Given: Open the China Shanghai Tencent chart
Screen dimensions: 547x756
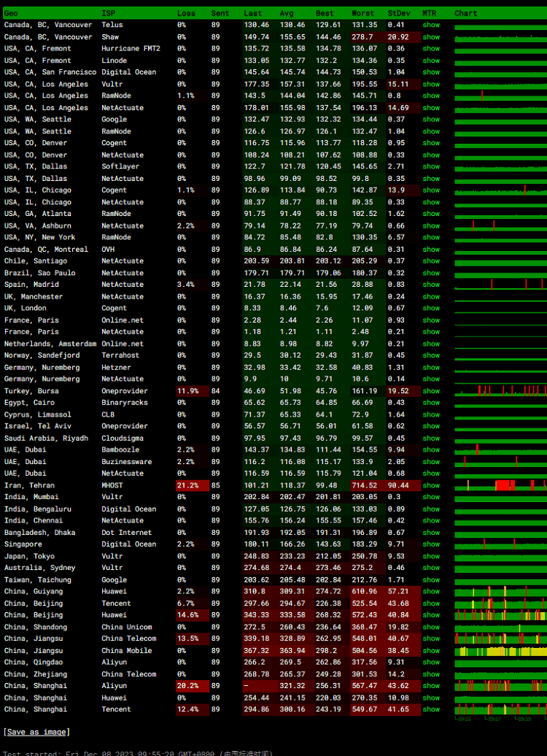Looking at the screenshot, I should (501, 709).
